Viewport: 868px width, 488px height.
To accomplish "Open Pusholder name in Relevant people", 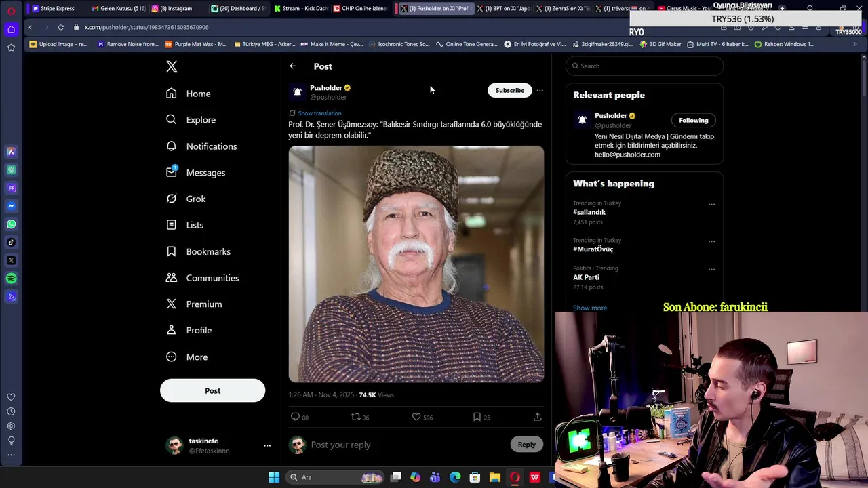I will tap(611, 116).
